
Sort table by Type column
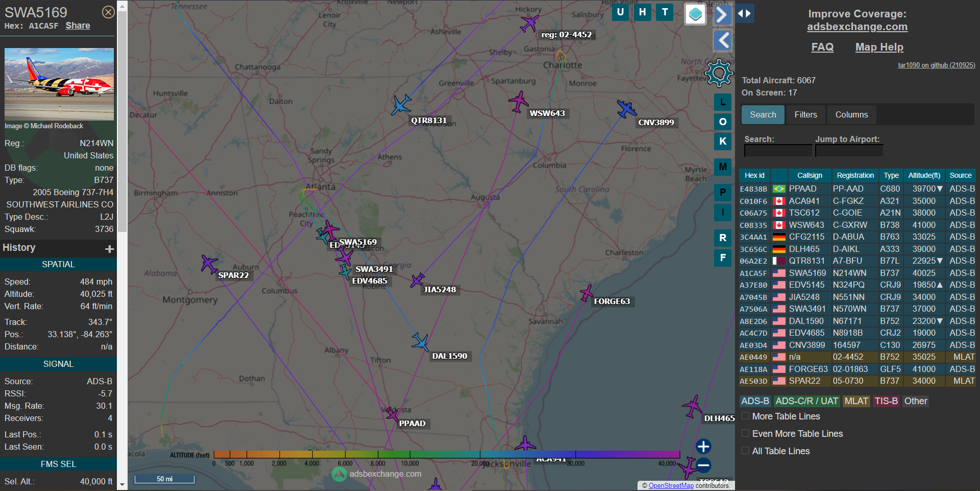[x=891, y=175]
